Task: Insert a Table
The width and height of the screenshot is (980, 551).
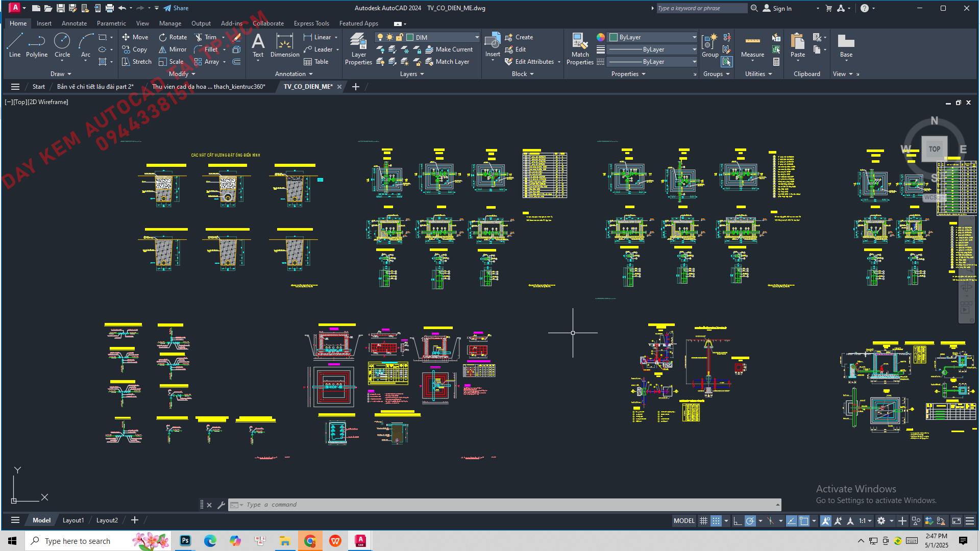Action: click(x=316, y=62)
